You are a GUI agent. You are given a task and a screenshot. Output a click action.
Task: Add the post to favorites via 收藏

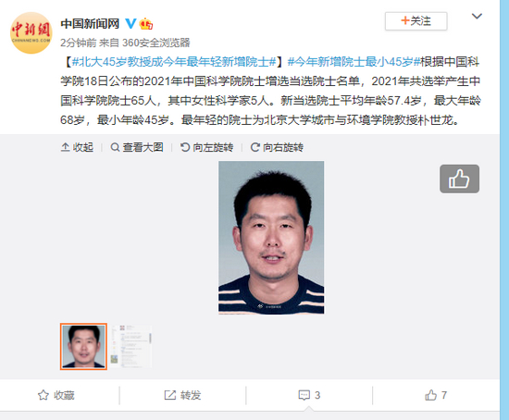[x=56, y=395]
